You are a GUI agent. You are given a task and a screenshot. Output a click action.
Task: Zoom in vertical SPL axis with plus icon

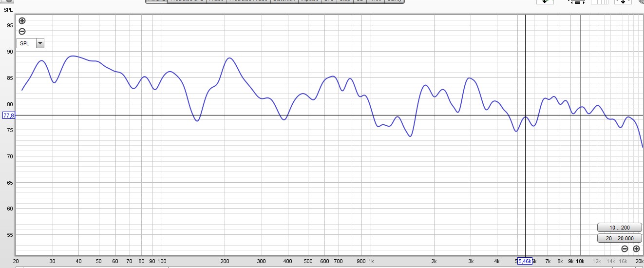[22, 21]
